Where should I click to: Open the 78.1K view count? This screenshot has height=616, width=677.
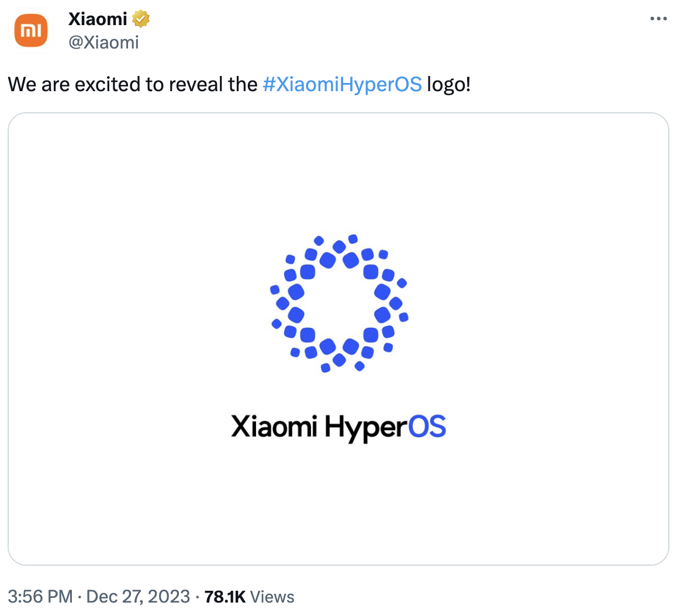[x=225, y=597]
